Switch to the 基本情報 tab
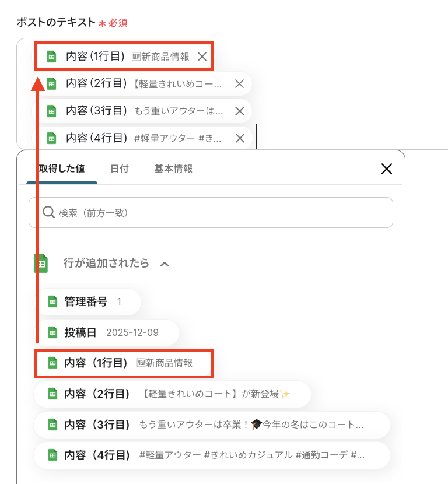This screenshot has height=484, width=448. click(173, 169)
